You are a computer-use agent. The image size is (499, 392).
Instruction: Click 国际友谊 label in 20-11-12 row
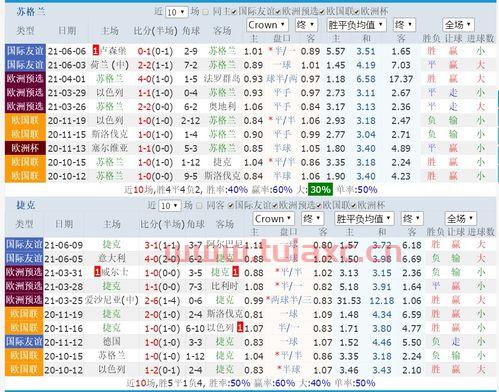pos(24,342)
